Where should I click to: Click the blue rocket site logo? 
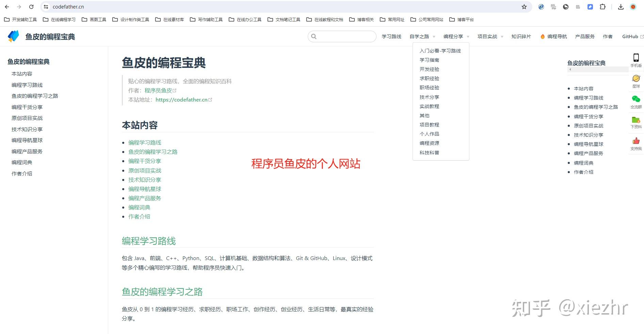point(14,36)
